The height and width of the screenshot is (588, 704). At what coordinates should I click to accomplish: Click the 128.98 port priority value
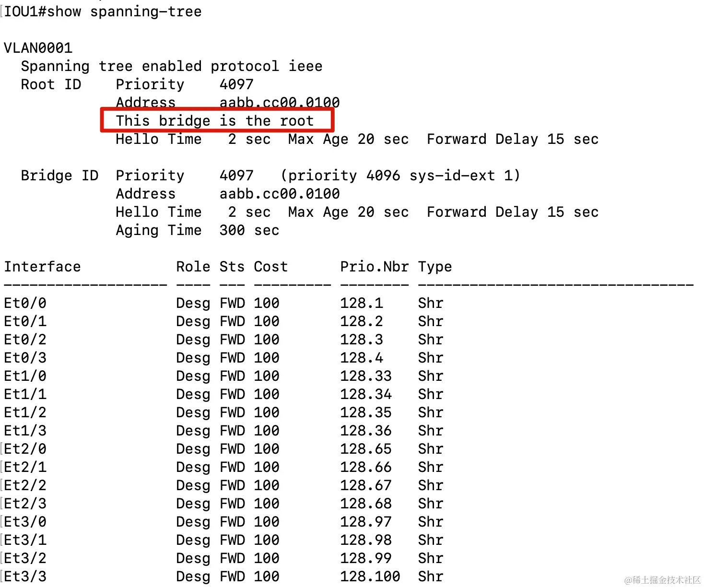tap(366, 540)
